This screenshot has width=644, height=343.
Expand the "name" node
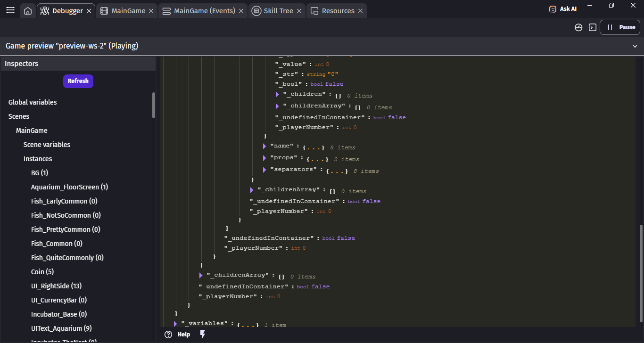tap(264, 146)
